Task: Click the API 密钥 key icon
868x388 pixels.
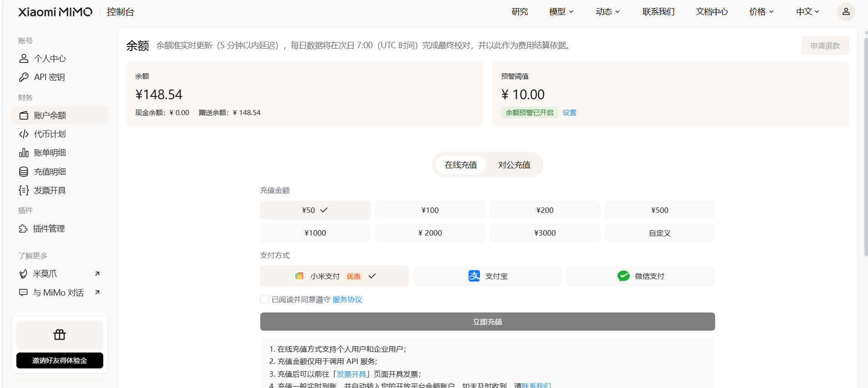Action: [x=24, y=77]
